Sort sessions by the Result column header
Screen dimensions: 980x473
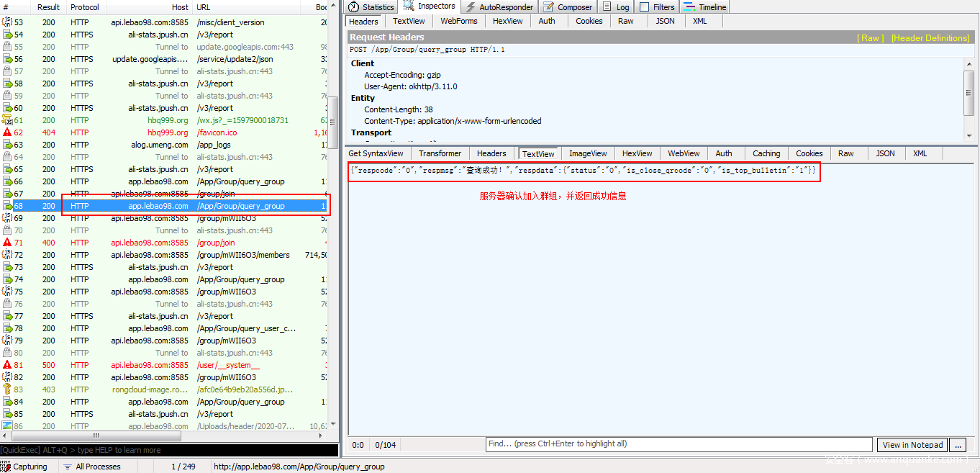pyautogui.click(x=49, y=7)
